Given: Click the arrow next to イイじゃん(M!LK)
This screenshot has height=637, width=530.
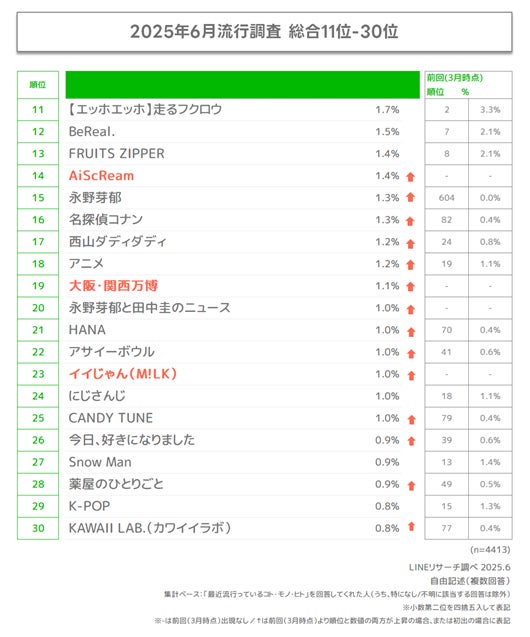Looking at the screenshot, I should pos(411,376).
